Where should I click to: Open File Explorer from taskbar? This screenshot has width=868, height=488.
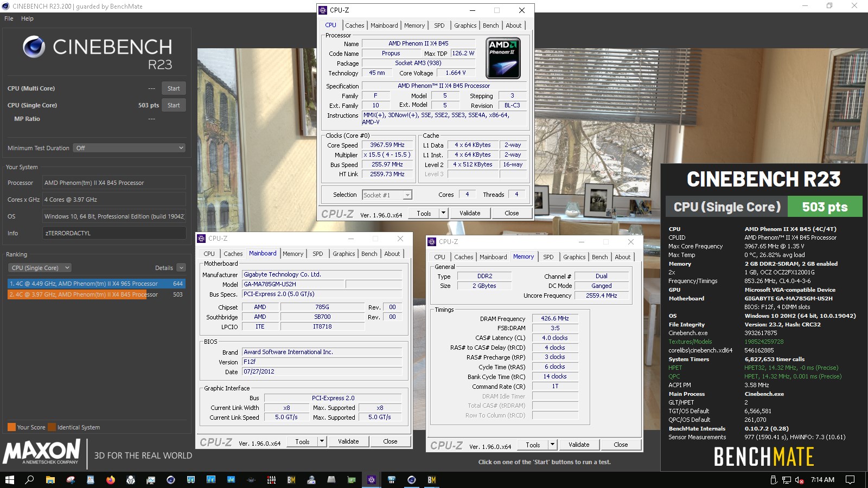[50, 480]
